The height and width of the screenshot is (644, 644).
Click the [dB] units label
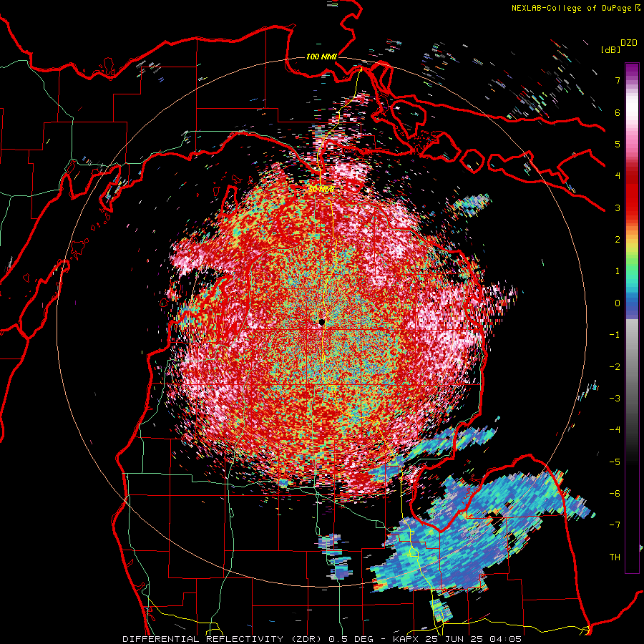tap(610, 49)
